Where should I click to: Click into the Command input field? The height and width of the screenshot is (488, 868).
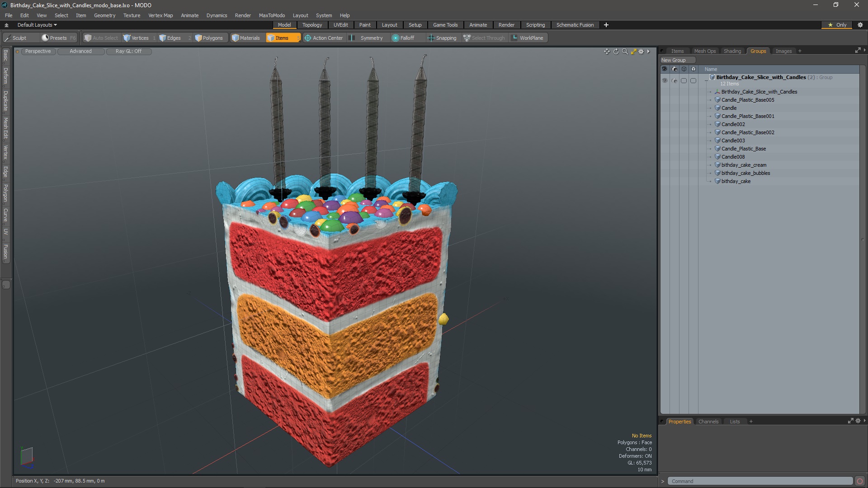760,481
